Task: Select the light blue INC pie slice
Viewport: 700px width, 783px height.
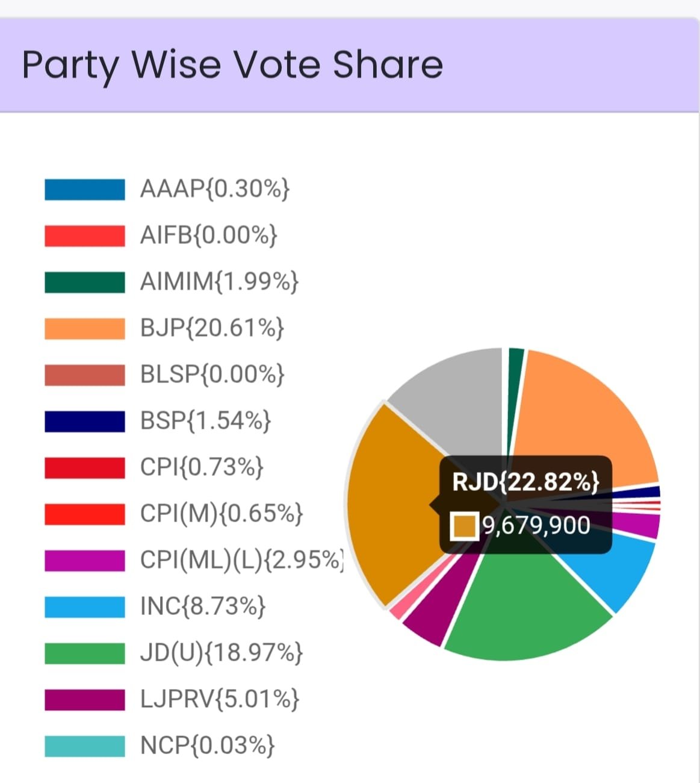Action: click(x=614, y=572)
